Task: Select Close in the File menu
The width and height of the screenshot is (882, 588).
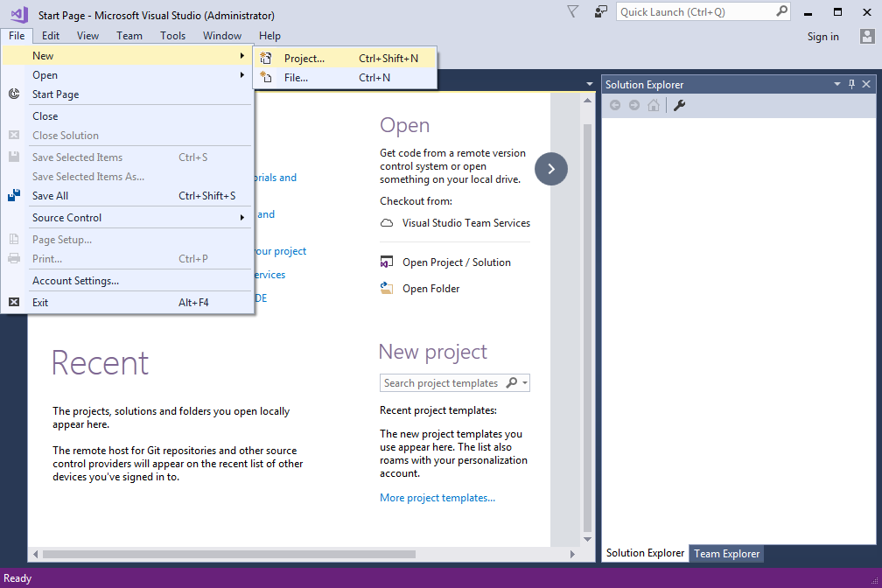Action: [x=127, y=115]
